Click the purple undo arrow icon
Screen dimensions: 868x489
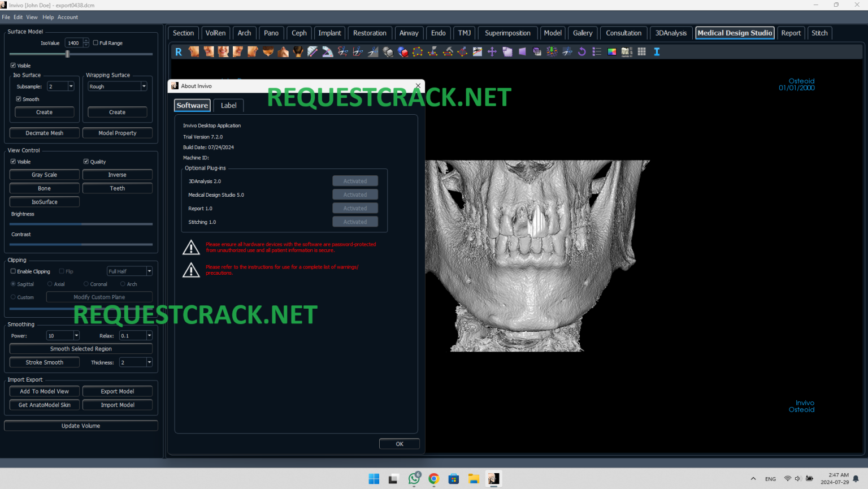(581, 51)
